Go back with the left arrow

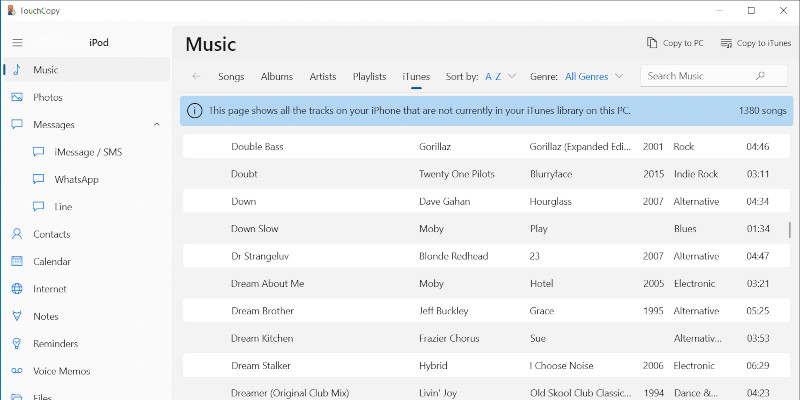coord(196,77)
